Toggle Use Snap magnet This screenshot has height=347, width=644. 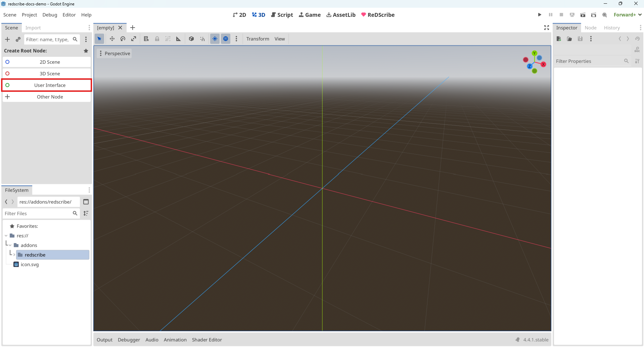[x=202, y=39]
